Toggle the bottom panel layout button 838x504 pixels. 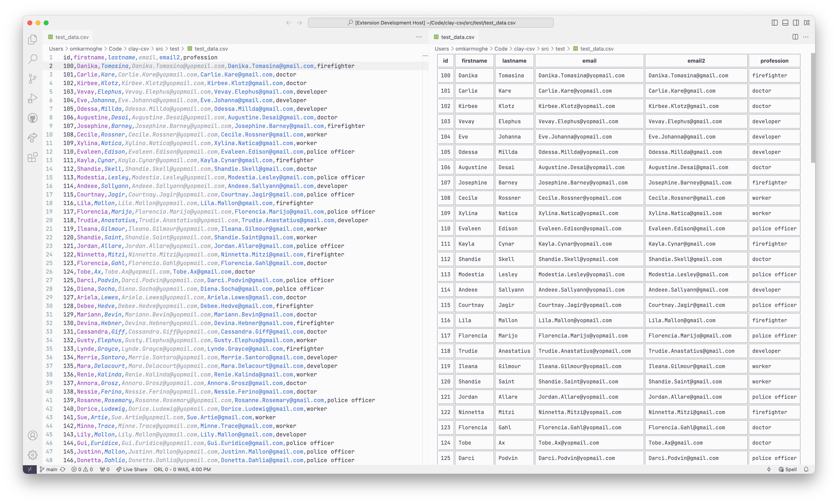tap(785, 23)
